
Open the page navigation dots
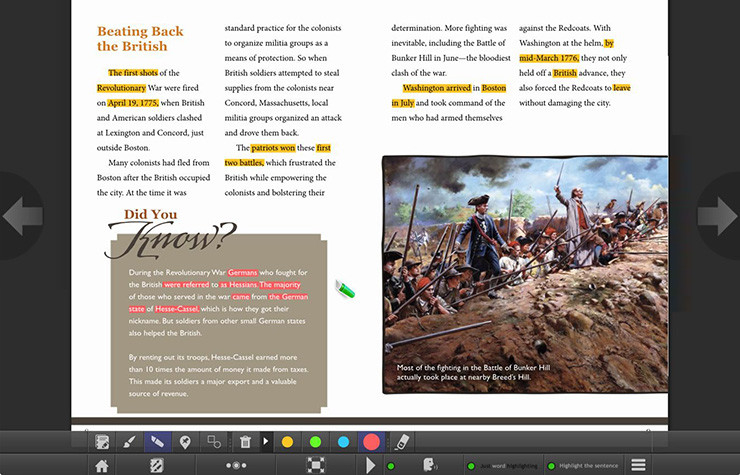click(236, 465)
